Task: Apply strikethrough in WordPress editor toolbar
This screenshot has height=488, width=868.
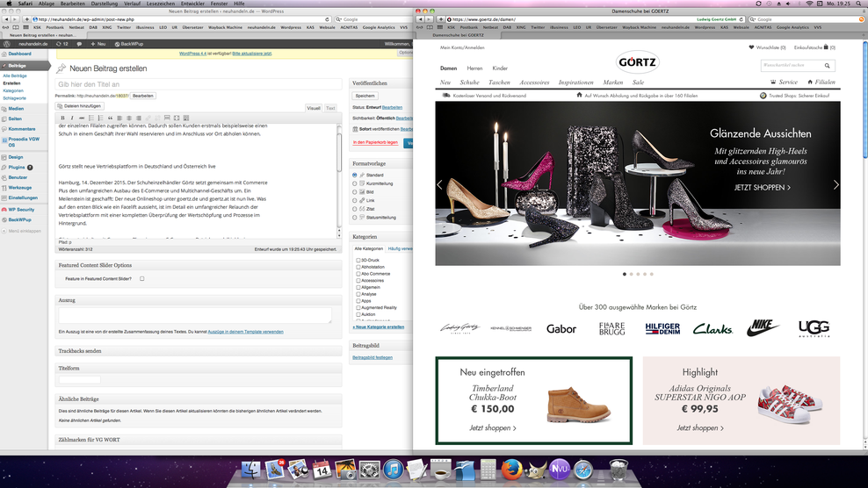Action: 82,118
